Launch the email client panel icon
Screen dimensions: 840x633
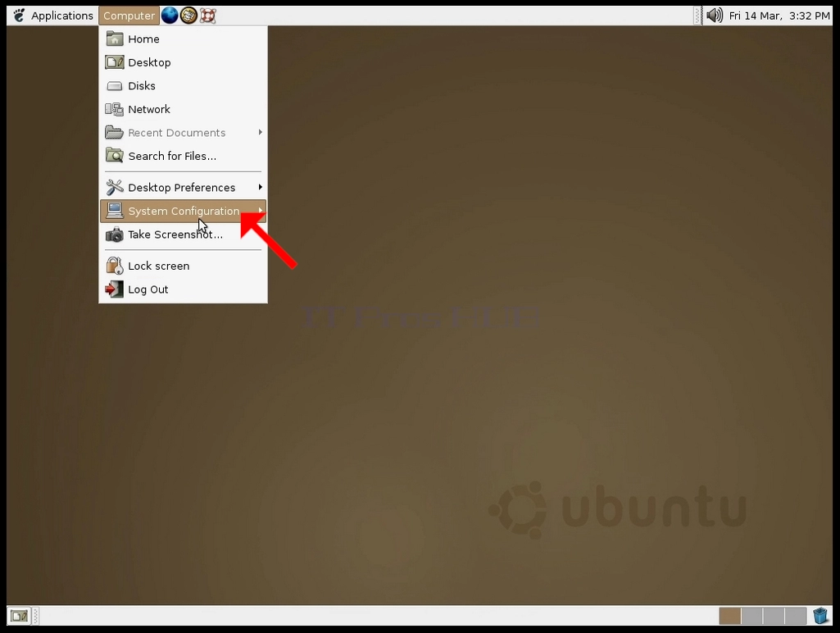point(188,16)
